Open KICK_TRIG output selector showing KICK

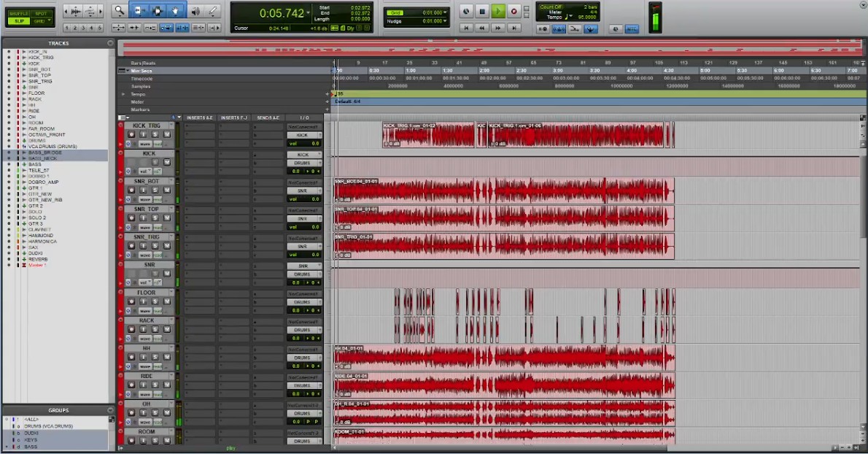click(303, 135)
